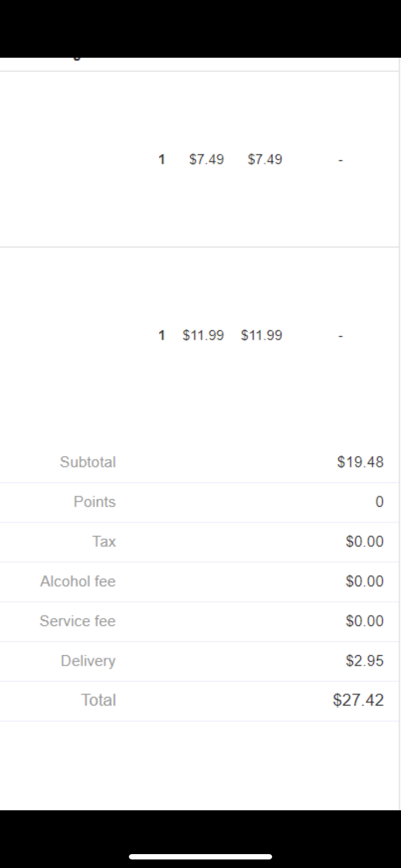Image resolution: width=401 pixels, height=868 pixels.
Task: Click the $2.95 delivery charge
Action: click(364, 661)
